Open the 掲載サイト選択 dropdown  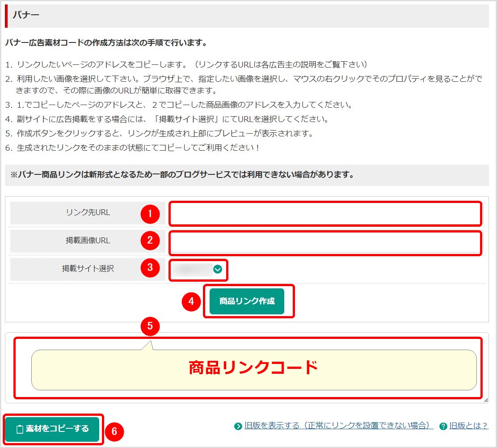[198, 269]
